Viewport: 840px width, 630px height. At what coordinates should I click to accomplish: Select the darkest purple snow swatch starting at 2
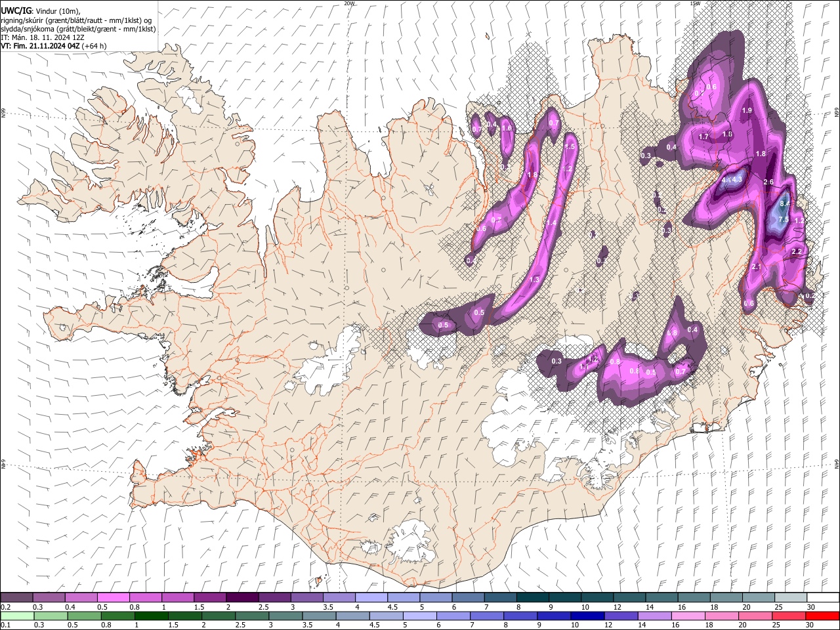(x=242, y=597)
